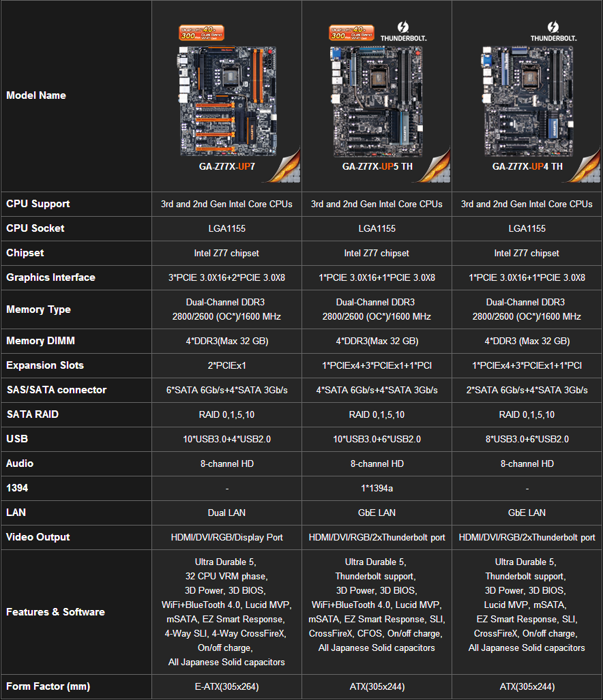Viewport: 603px width, 700px height.
Task: Select the Features & Software row header
Action: click(55, 612)
